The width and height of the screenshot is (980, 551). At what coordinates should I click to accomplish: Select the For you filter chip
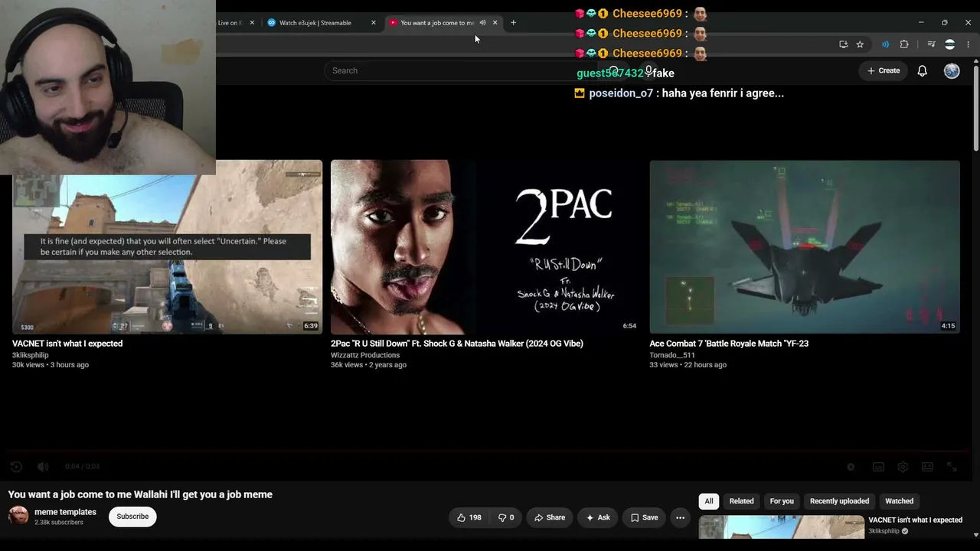pyautogui.click(x=782, y=501)
